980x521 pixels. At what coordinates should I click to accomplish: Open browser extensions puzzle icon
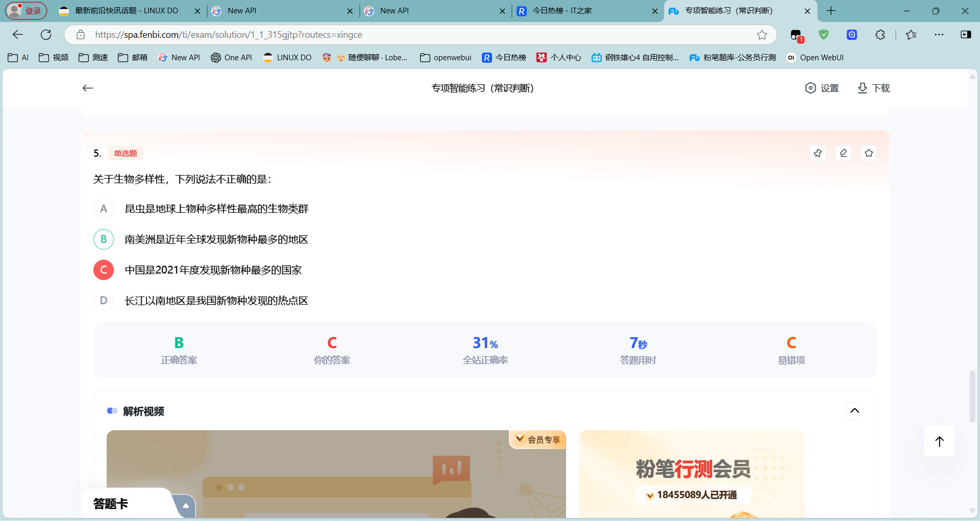880,35
